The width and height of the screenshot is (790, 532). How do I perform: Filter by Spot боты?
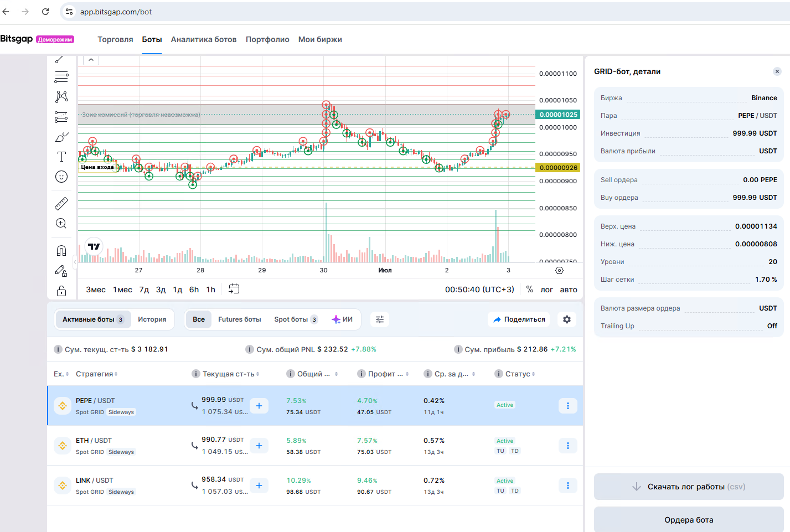[x=296, y=319]
